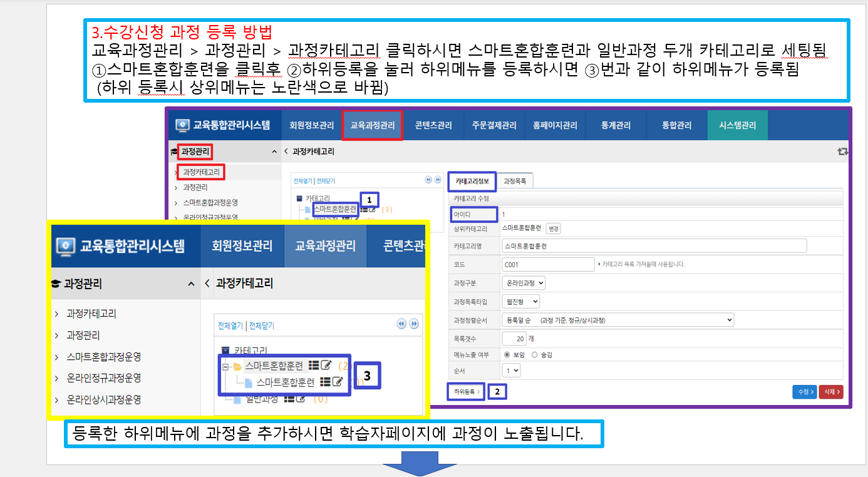868x477 pixels.
Task: Click the list icon beside parent 스마트혼합훈련 folder
Action: (314, 366)
